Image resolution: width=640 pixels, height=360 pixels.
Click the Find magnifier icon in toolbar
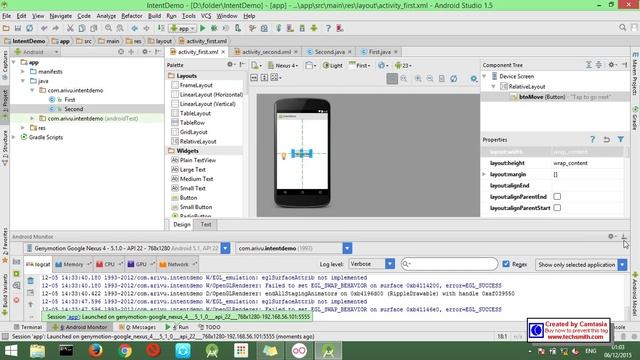coord(108,28)
